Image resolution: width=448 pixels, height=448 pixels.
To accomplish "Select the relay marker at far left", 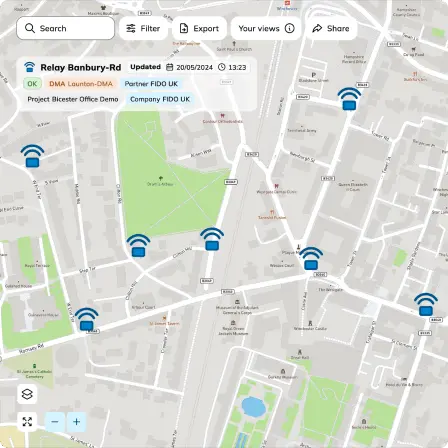I will (32, 156).
